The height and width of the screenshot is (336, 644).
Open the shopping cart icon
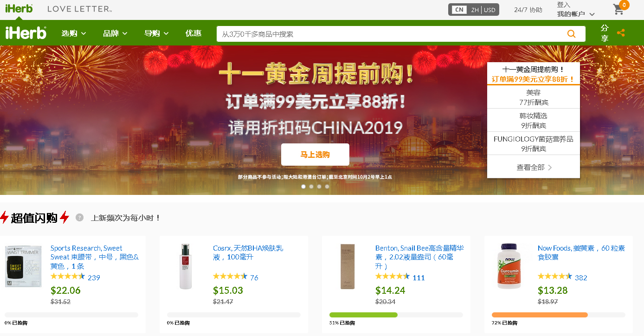pos(619,9)
